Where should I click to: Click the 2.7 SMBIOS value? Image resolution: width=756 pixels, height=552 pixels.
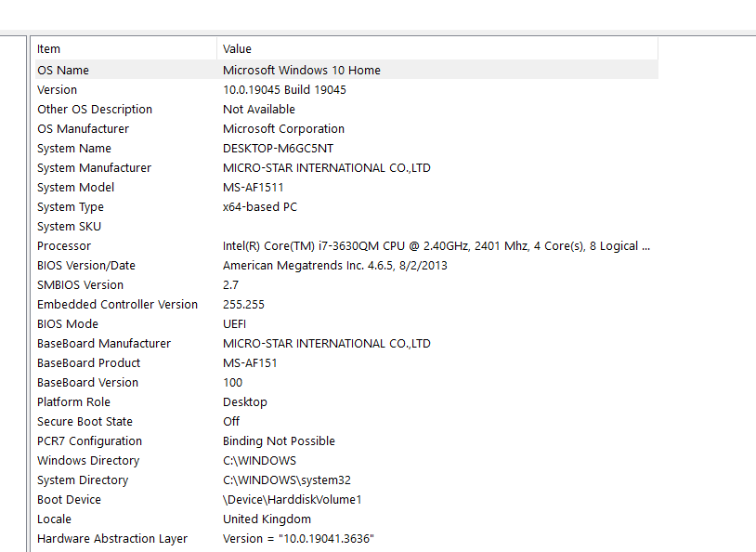(x=230, y=284)
